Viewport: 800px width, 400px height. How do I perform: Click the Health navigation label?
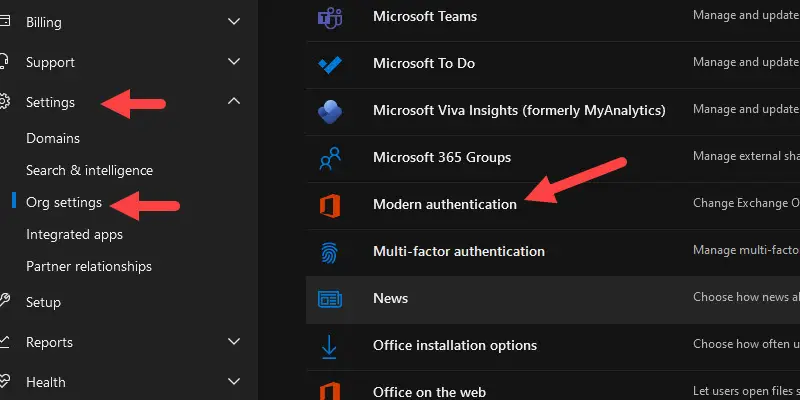tap(46, 382)
